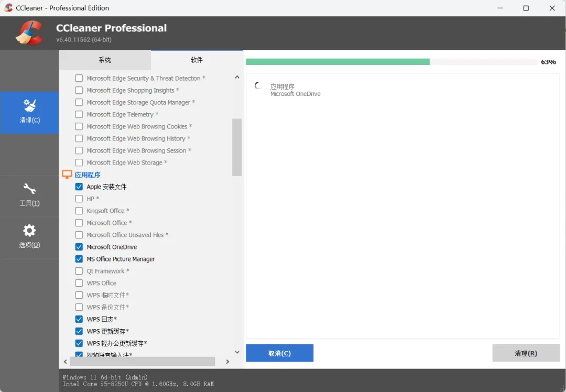Open the Options (选项) gear section

(29, 237)
